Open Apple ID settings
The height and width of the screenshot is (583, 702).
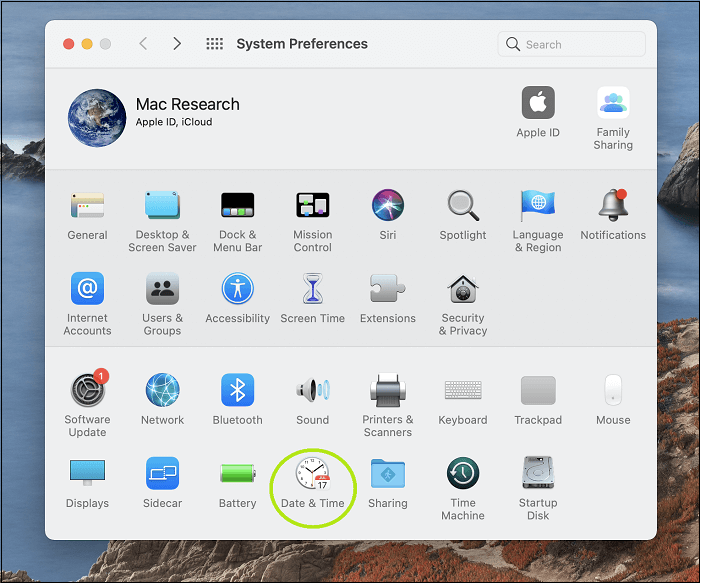tap(538, 104)
